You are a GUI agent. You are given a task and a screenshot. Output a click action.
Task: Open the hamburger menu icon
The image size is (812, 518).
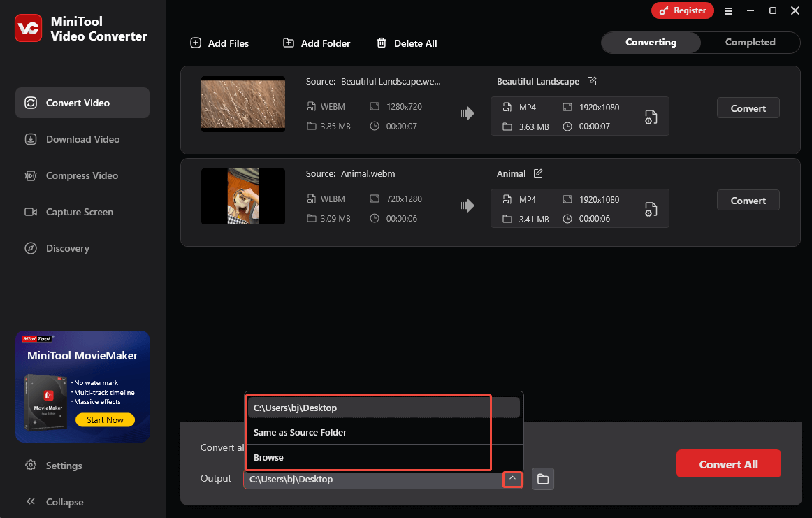point(727,11)
